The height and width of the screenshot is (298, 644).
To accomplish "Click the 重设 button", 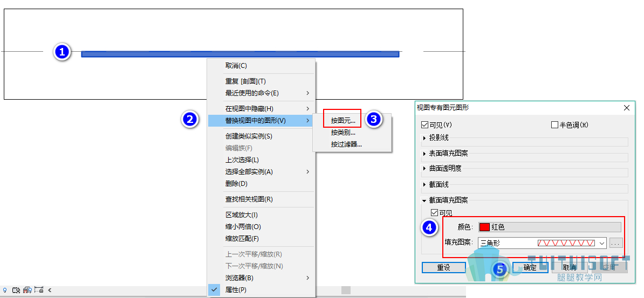I will coord(443,268).
